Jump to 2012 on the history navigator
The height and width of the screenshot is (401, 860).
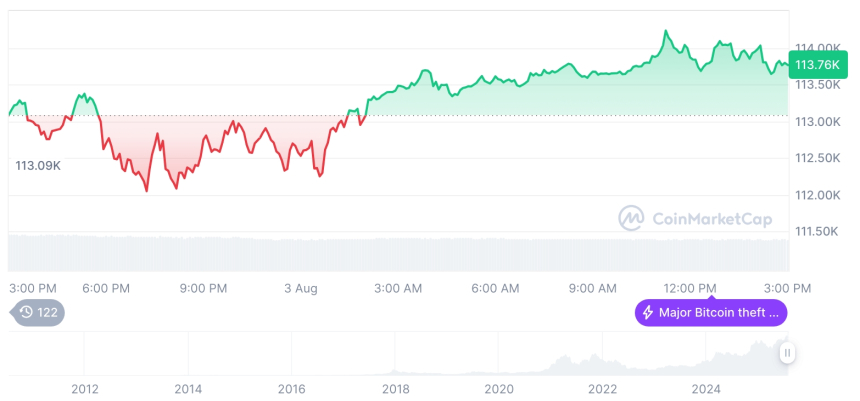[x=85, y=388]
